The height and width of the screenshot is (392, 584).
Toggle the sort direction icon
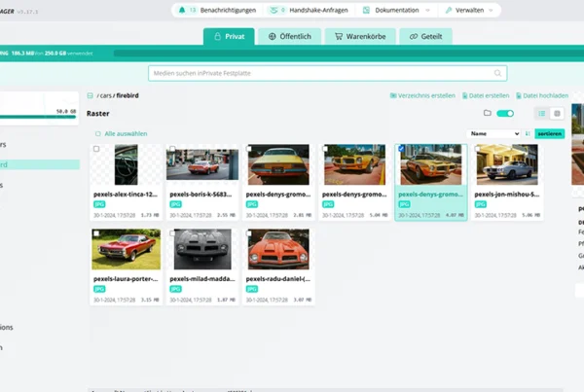point(528,133)
